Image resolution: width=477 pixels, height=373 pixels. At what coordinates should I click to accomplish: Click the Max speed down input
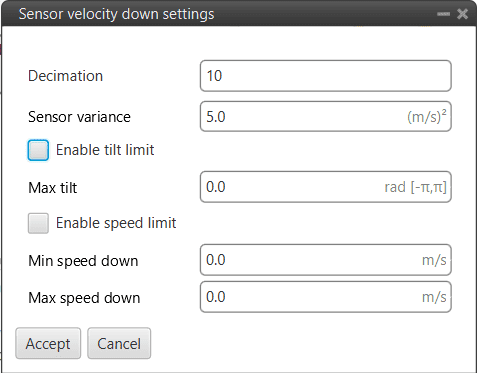tap(326, 297)
